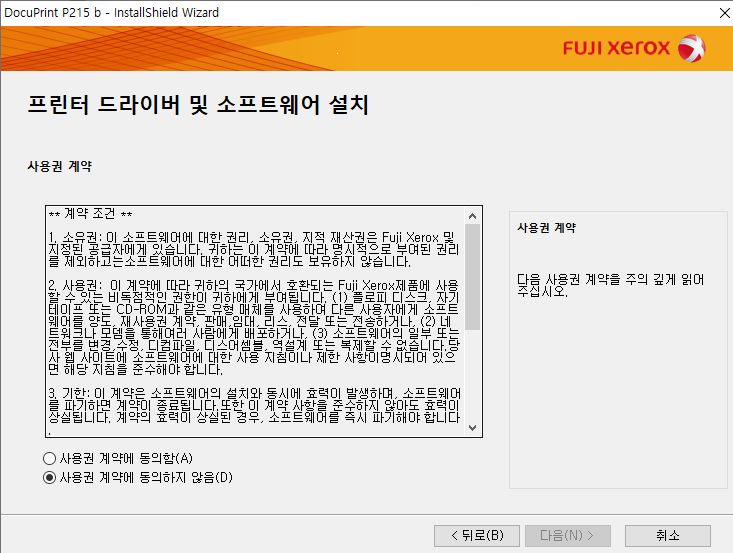Screen dimensions: 733x553
Task: Click the '사용권 계약' heading in the right panel
Action: tap(546, 228)
